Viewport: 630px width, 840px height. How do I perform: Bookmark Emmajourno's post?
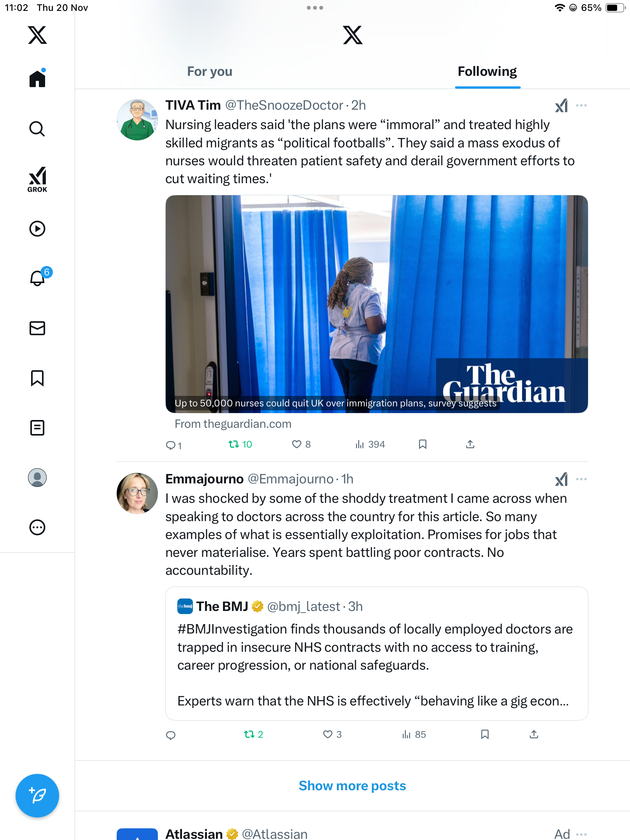coord(485,734)
